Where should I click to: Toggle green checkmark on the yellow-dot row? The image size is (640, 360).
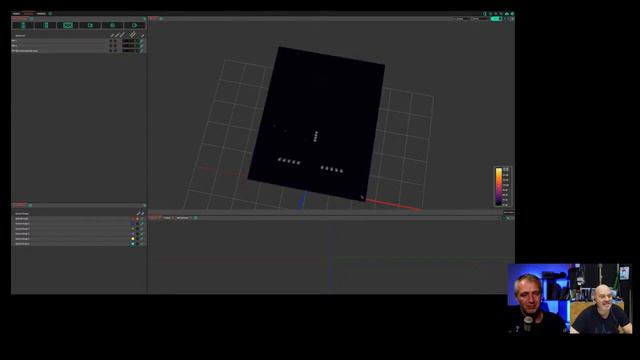142,239
